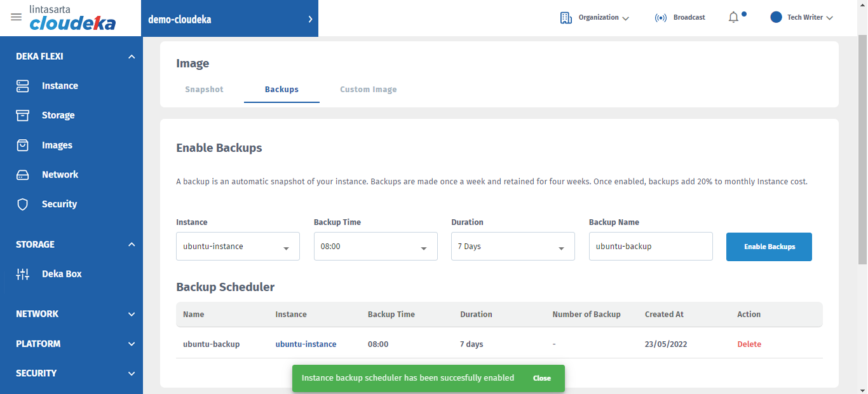Image resolution: width=868 pixels, height=394 pixels.
Task: Click the Enable Backups button
Action: coord(769,247)
